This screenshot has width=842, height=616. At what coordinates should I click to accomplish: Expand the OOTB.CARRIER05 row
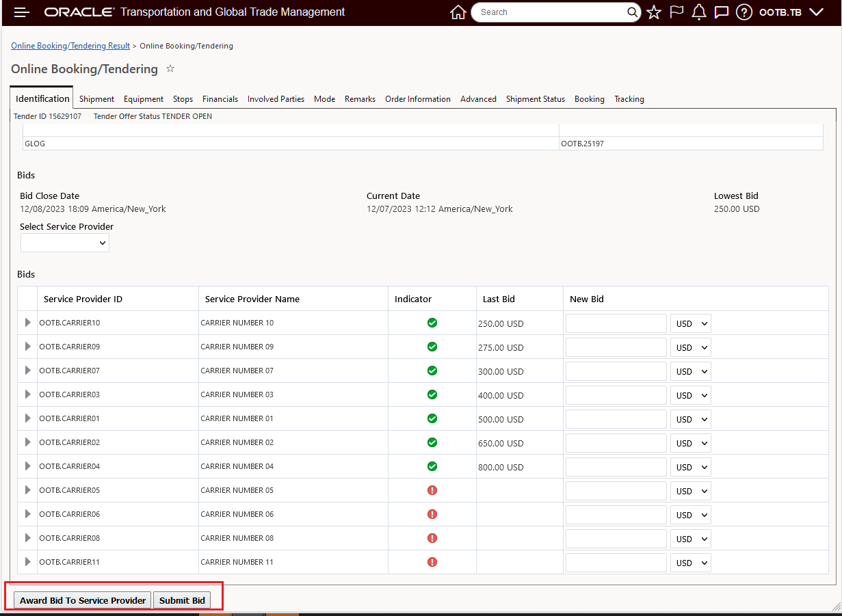click(x=28, y=490)
